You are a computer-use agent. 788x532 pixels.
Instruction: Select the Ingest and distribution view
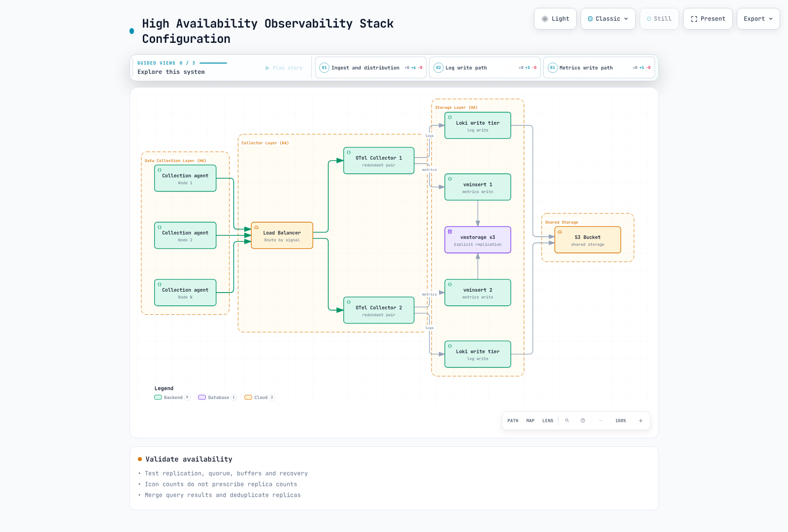(370, 67)
